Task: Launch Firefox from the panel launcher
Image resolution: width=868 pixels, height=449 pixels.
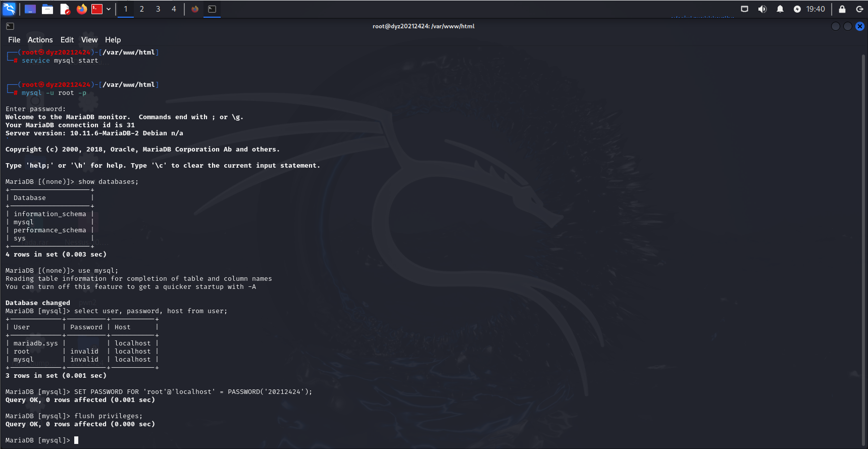Action: (82, 9)
